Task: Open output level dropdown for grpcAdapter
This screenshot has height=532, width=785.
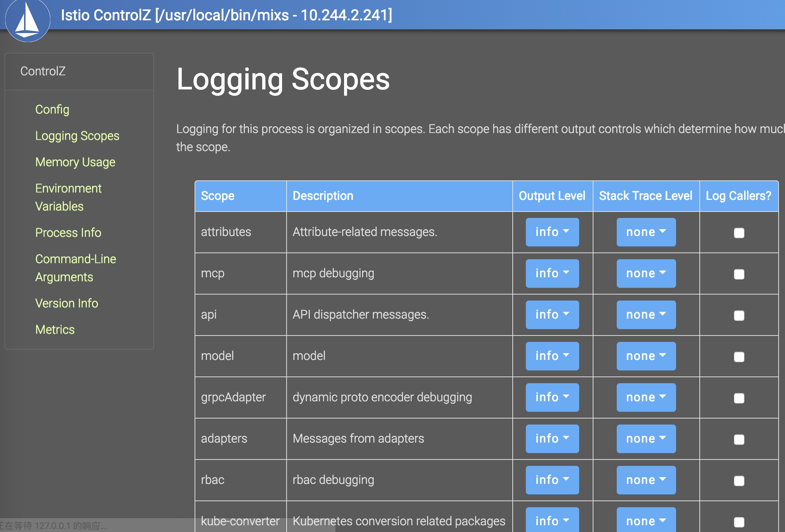Action: pyautogui.click(x=552, y=397)
